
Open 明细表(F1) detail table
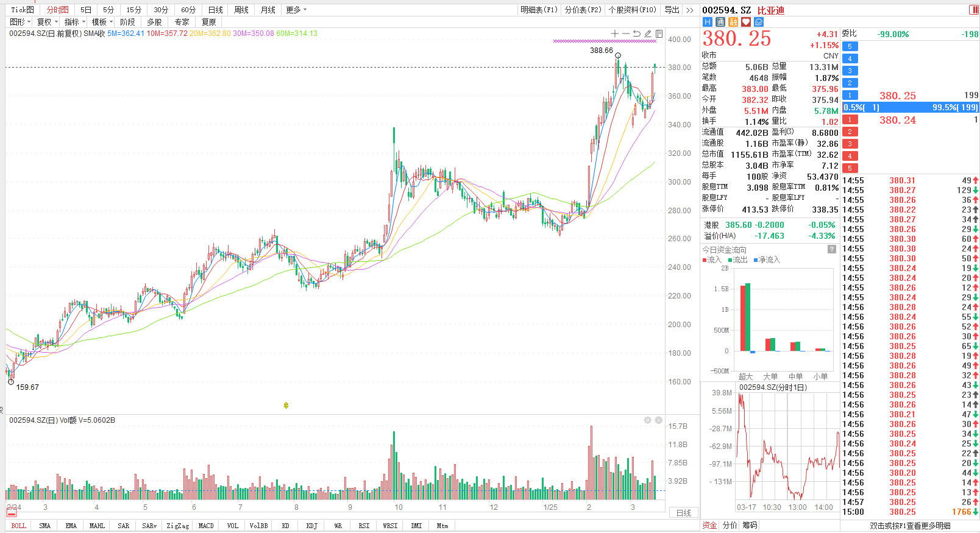pyautogui.click(x=539, y=10)
